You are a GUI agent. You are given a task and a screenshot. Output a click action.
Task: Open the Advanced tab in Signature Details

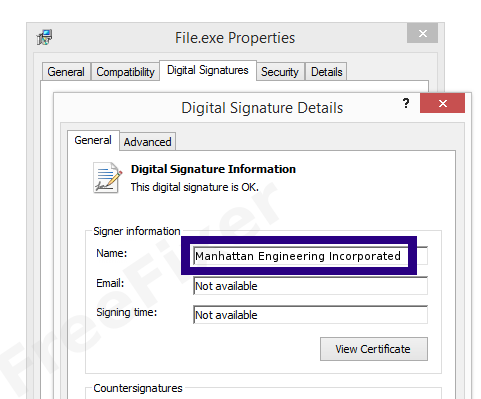[147, 142]
